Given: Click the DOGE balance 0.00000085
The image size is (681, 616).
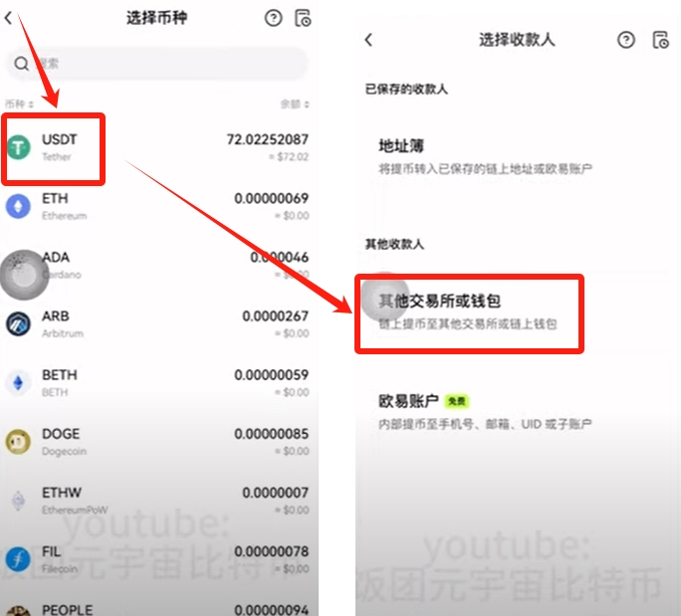Looking at the screenshot, I should tap(271, 434).
